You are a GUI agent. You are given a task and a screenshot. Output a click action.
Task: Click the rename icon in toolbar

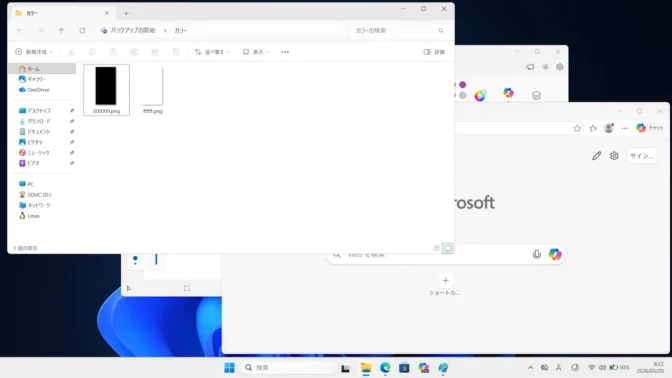pos(134,52)
